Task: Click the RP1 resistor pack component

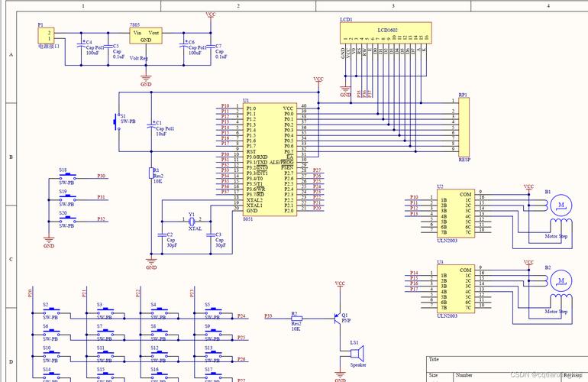Action: pos(464,128)
